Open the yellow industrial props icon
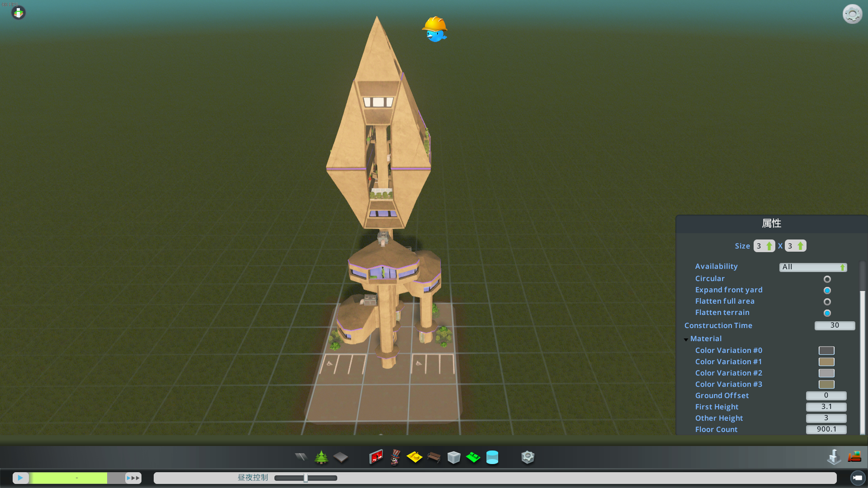Image resolution: width=868 pixels, height=488 pixels. (415, 457)
